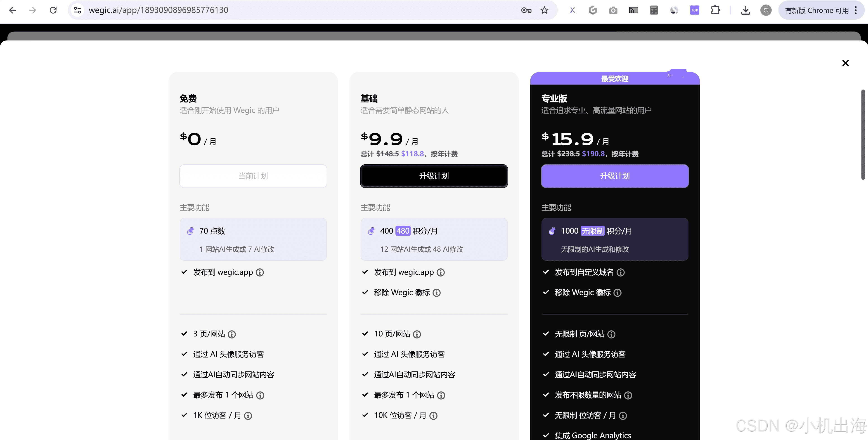Open the half-circle gray extension icon

(674, 10)
